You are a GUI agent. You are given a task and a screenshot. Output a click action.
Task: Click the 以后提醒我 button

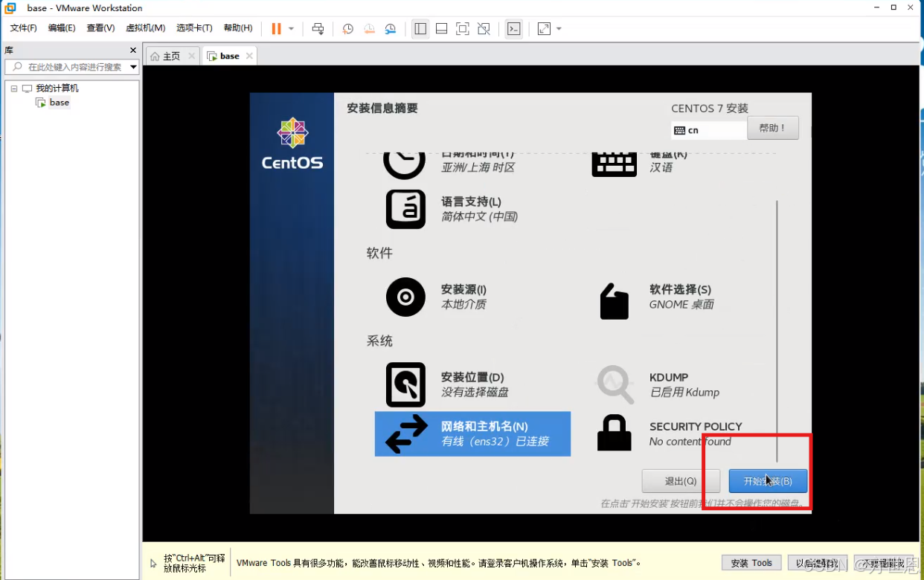(x=817, y=563)
